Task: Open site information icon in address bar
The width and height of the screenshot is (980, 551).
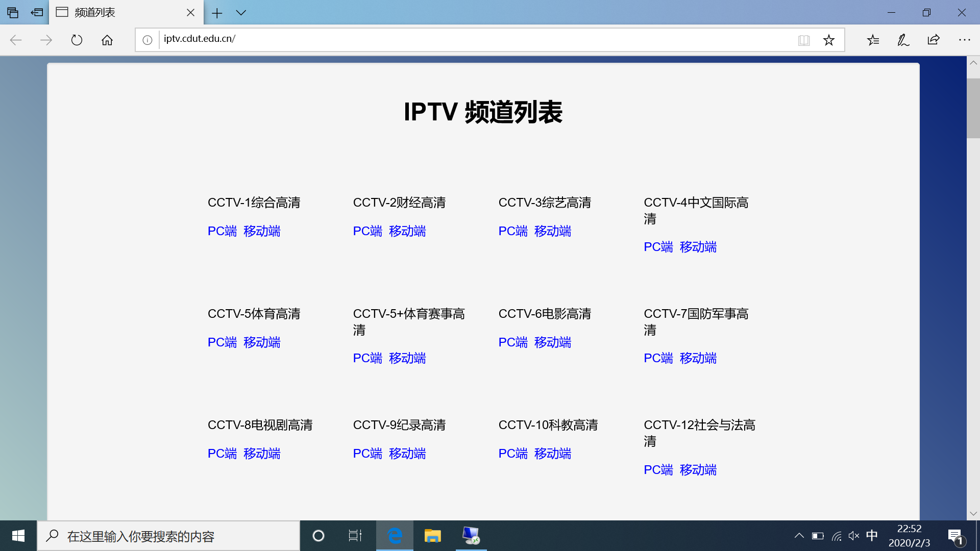Action: [x=148, y=40]
